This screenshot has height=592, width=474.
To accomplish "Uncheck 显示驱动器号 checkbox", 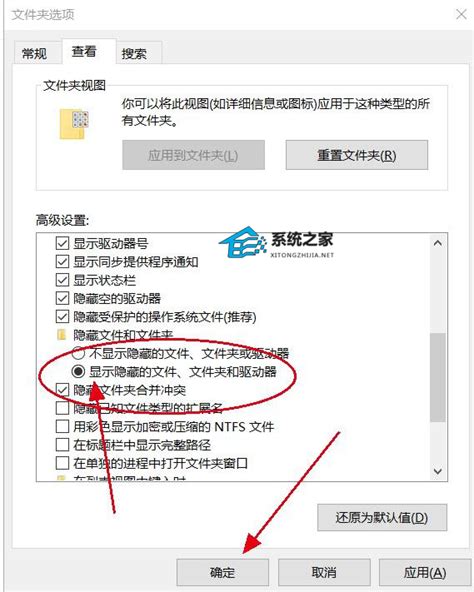I will click(x=62, y=243).
